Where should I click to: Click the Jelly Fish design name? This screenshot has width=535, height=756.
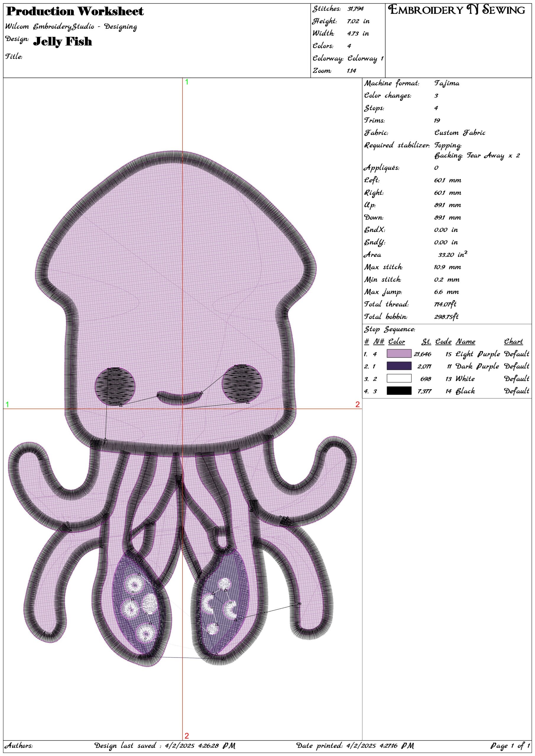(63, 41)
